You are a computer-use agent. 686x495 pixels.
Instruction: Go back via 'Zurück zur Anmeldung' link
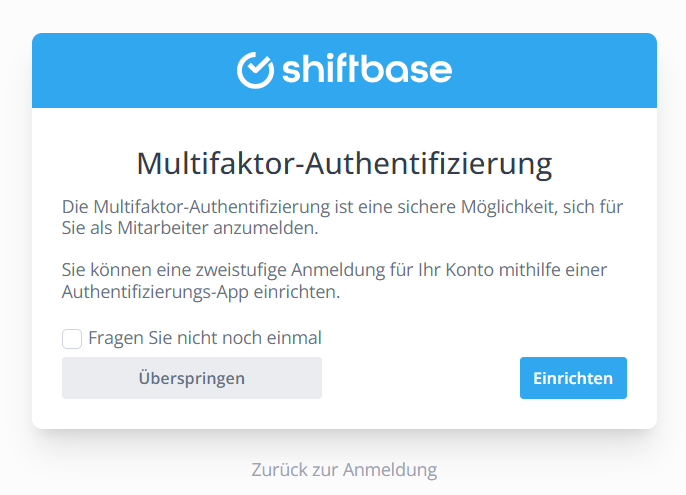[344, 470]
